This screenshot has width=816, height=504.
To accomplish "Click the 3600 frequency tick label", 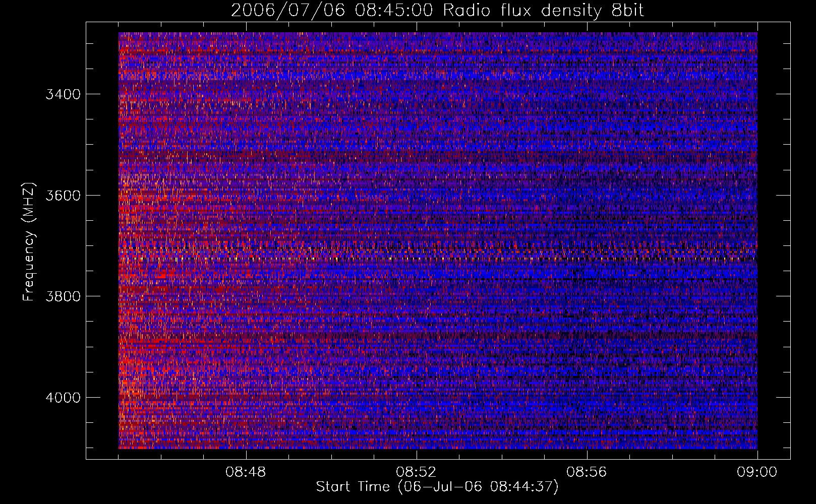I will click(x=63, y=195).
